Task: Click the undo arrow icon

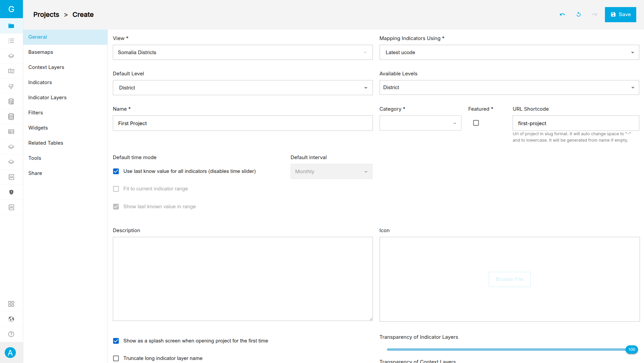Action: [x=562, y=14]
